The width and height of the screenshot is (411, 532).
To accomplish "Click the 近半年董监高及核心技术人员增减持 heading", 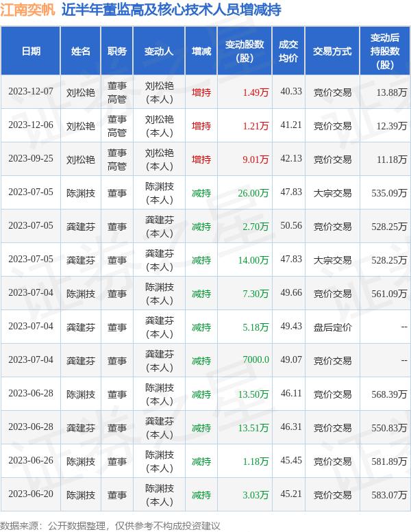I will (171, 10).
